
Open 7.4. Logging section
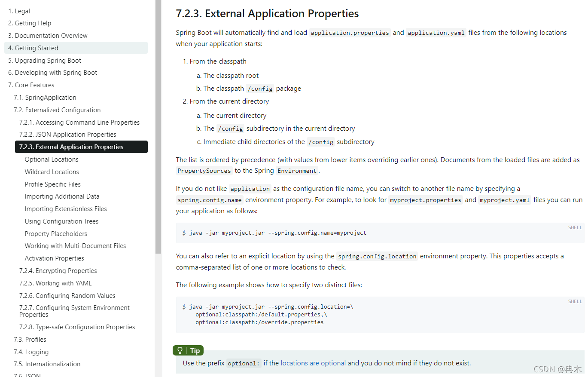click(x=31, y=352)
